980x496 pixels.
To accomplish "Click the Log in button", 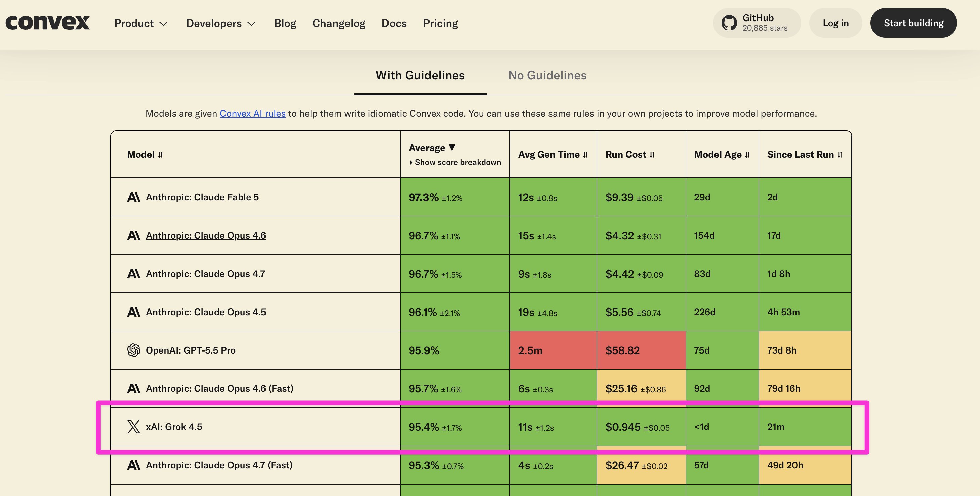I will pos(835,23).
